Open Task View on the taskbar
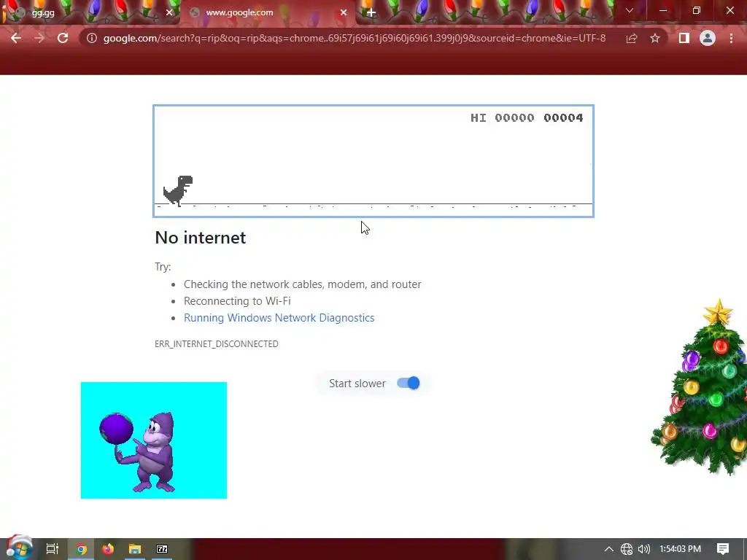Screen dimensions: 747x560 click(53, 549)
